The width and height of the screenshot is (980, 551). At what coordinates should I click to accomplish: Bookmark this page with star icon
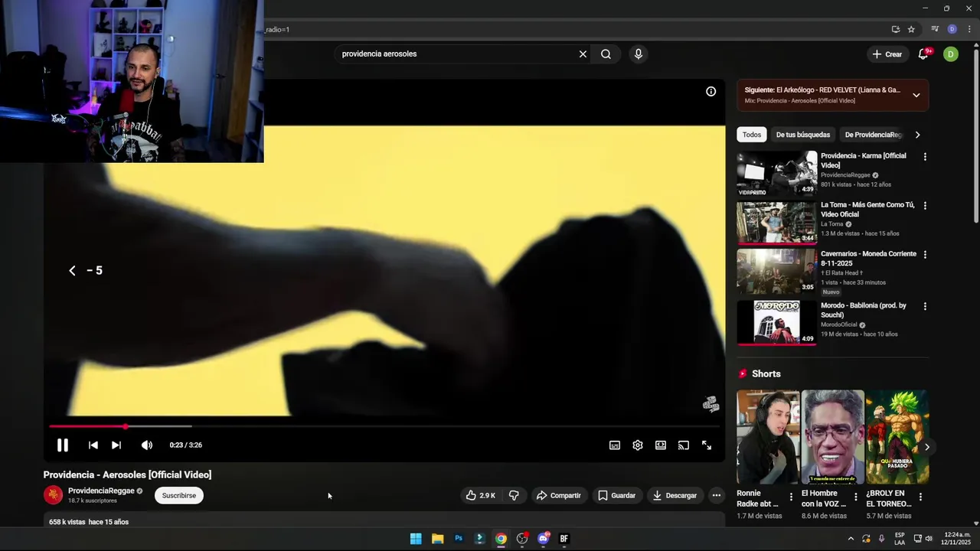(911, 29)
